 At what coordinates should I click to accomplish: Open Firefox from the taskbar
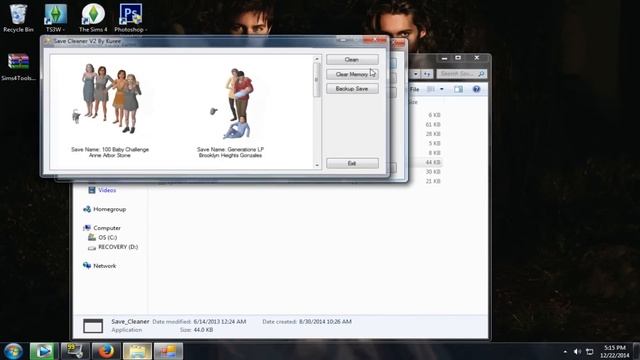[106, 351]
